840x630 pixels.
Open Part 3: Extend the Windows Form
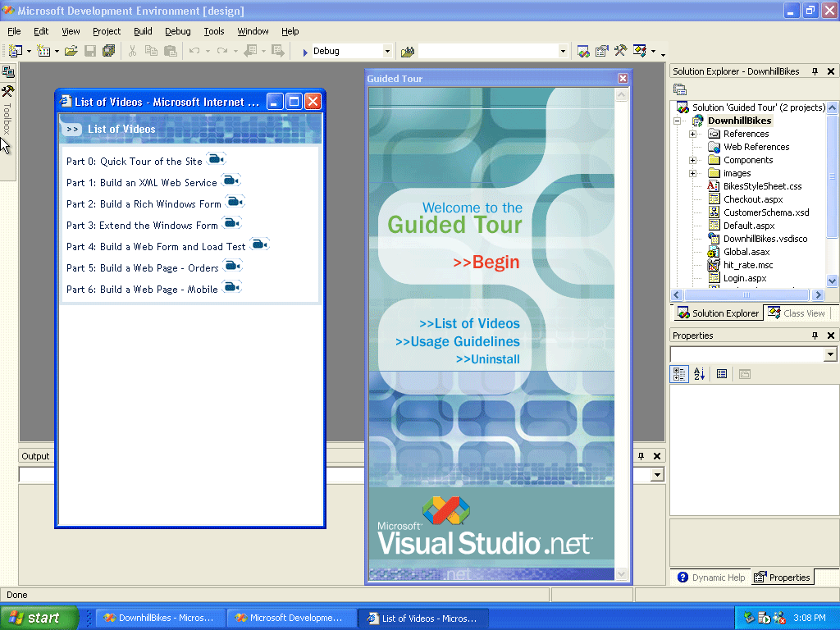pyautogui.click(x=142, y=226)
